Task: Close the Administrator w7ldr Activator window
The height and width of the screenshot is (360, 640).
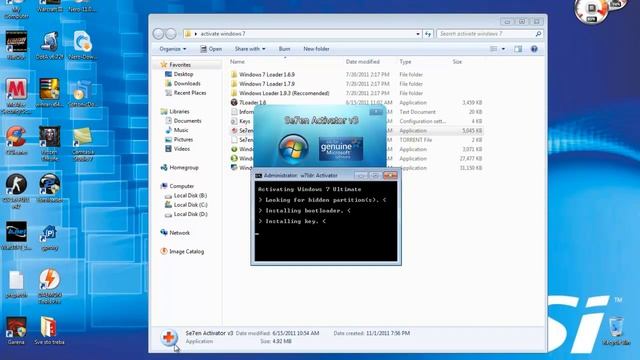Action: point(390,176)
